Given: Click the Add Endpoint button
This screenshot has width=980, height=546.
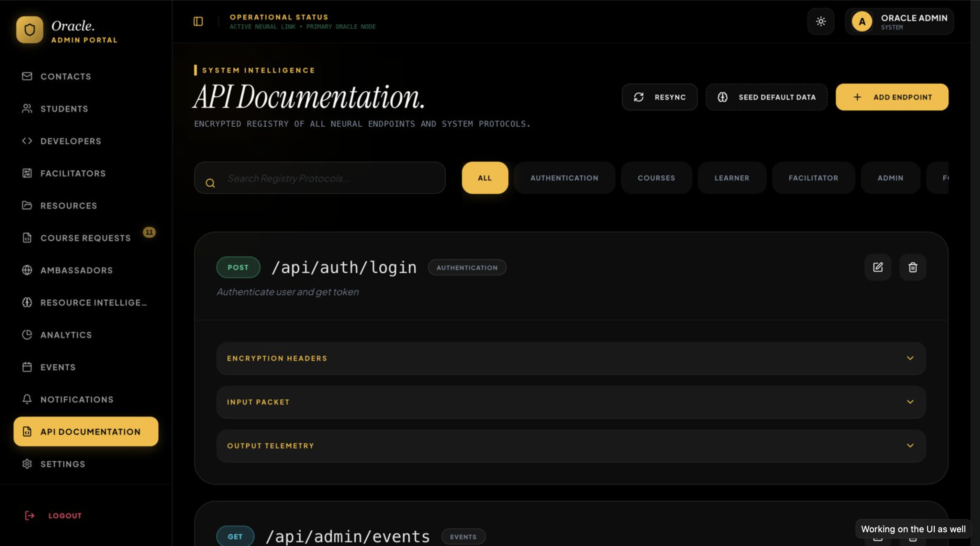Looking at the screenshot, I should [x=892, y=97].
